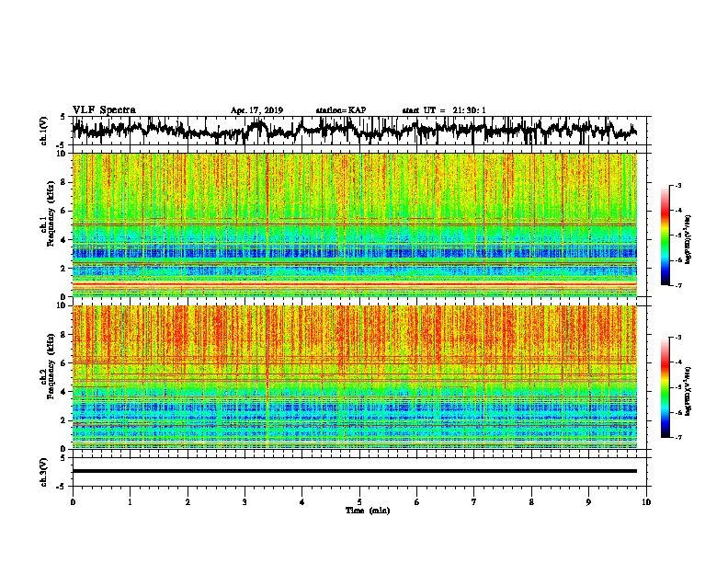728x563 pixels.
Task: Click the ch.1 spectrogram color scale bar
Action: point(665,236)
